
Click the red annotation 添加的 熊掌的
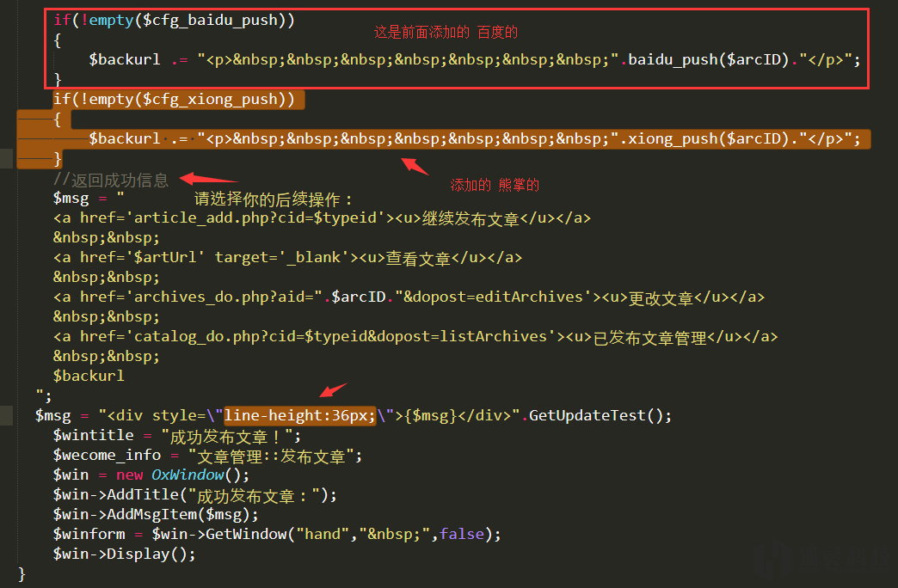(495, 185)
